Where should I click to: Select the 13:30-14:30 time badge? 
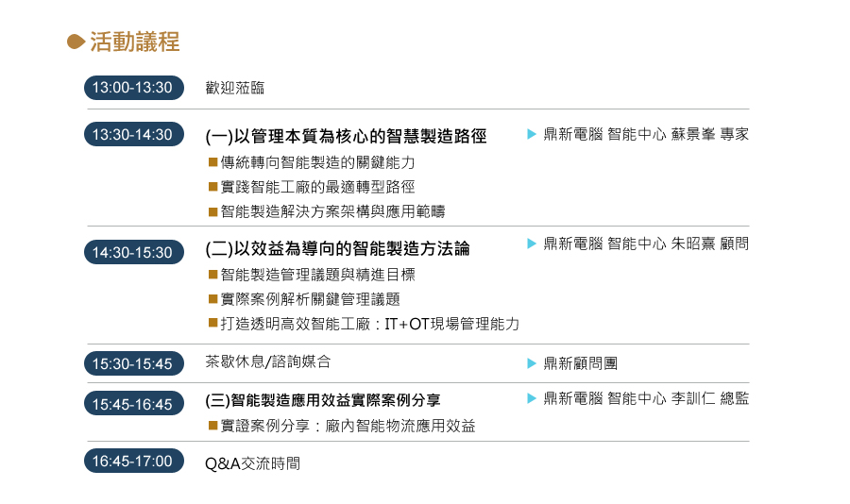click(134, 134)
